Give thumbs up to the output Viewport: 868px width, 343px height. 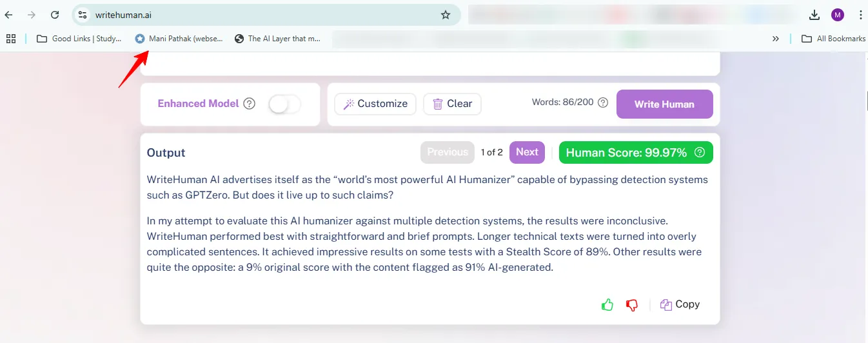(x=607, y=305)
